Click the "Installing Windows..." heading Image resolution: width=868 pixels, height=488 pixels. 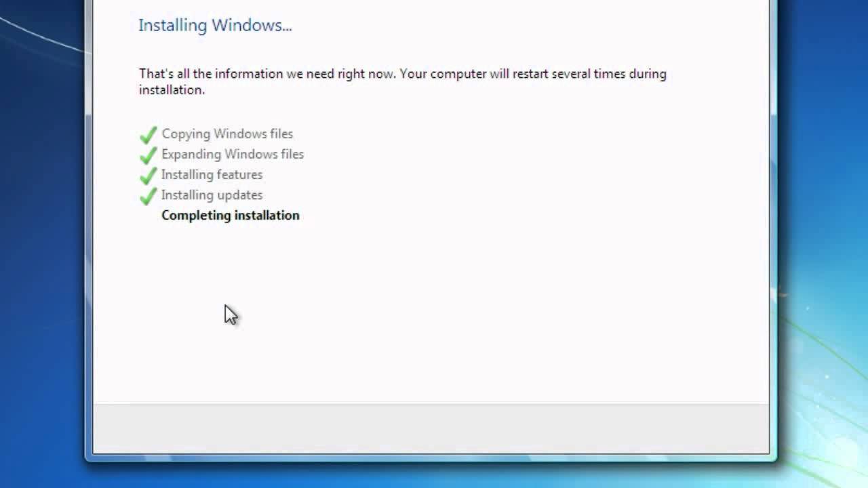(x=215, y=25)
